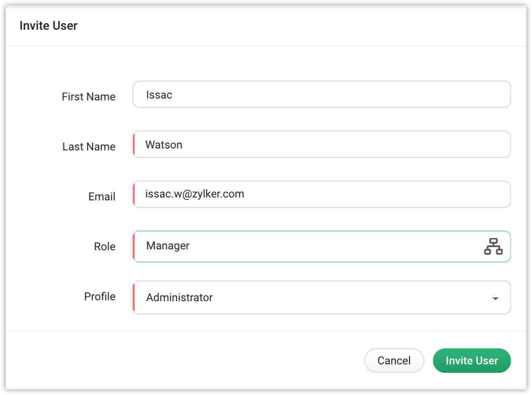Click red required marker on Email field
Screen dimensions: 532x395
click(134, 194)
